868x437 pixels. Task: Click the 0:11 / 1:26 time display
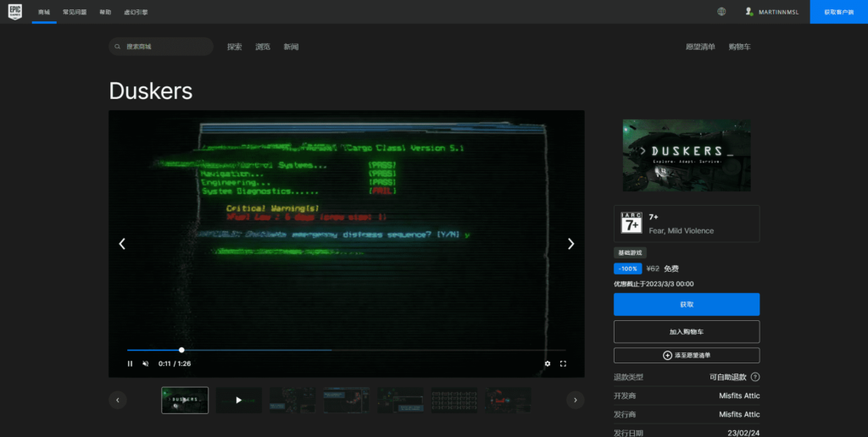click(175, 363)
